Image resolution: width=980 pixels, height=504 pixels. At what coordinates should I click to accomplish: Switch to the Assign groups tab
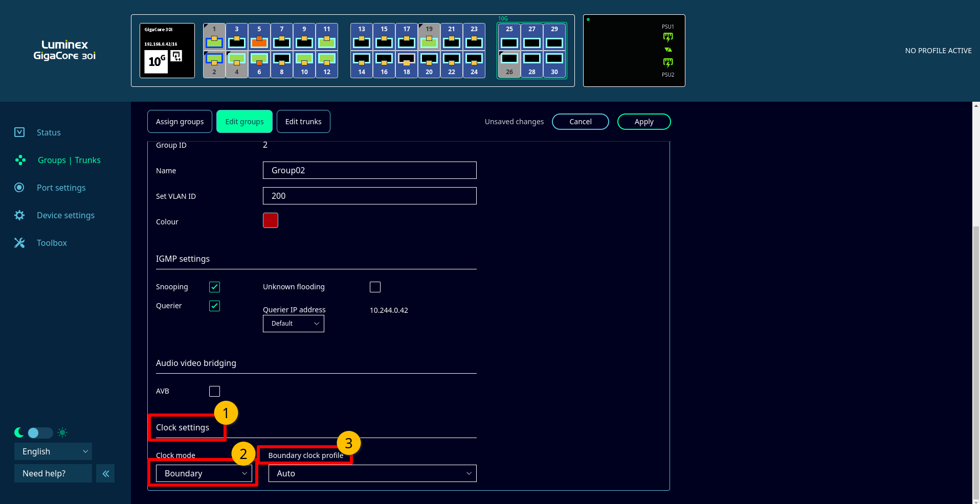click(x=180, y=122)
